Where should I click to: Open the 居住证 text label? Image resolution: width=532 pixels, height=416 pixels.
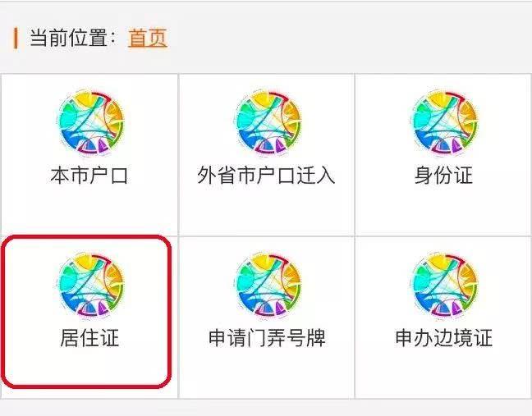coord(89,338)
